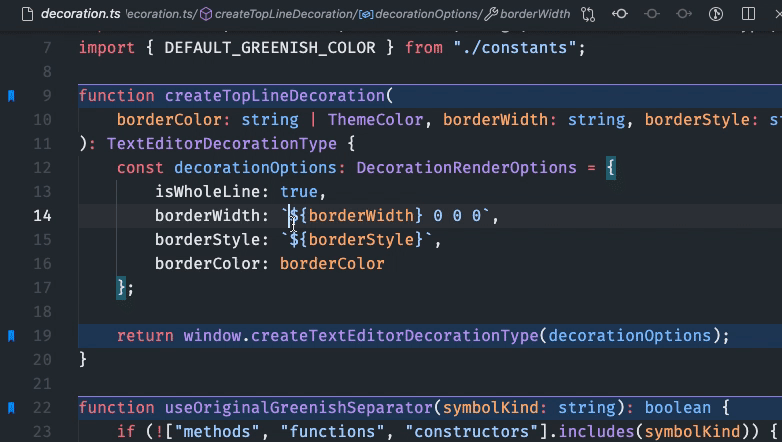Screen dimensions: 782x442
Task: Click the circular timeline icon
Action: [x=716, y=14]
